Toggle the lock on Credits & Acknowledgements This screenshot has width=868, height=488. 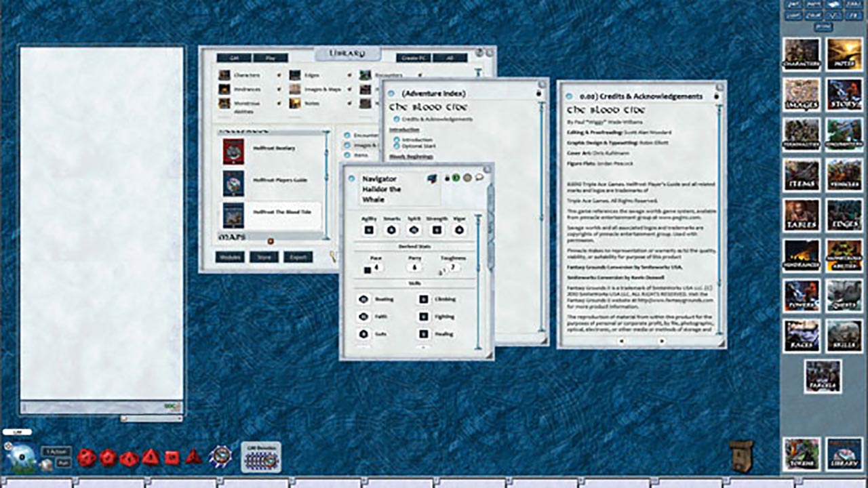point(716,96)
